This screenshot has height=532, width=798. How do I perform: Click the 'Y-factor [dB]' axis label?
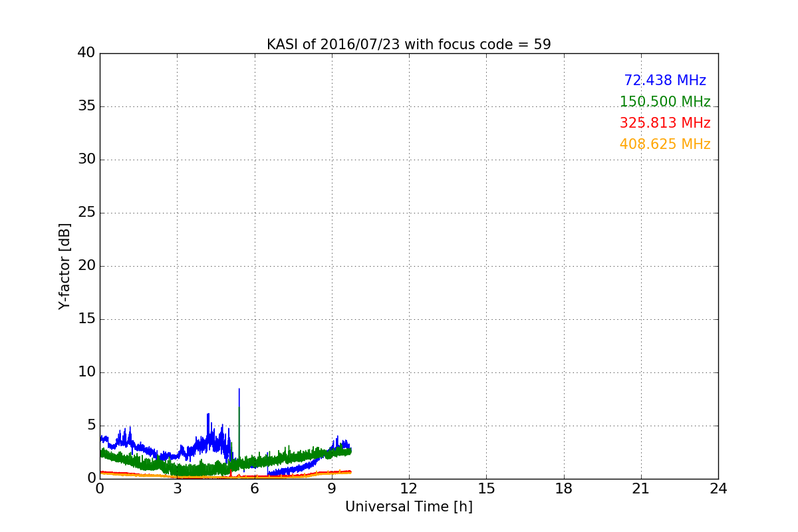(65, 266)
